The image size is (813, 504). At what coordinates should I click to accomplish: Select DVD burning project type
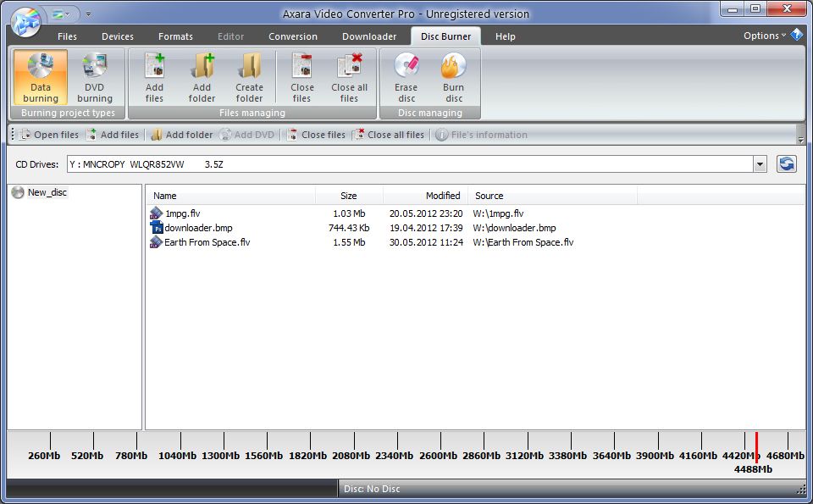(x=94, y=77)
